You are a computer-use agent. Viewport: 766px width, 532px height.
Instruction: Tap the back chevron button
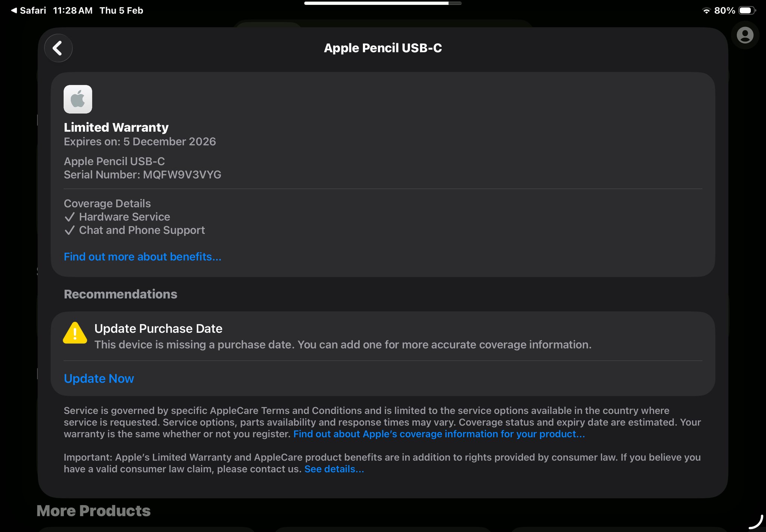(58, 48)
